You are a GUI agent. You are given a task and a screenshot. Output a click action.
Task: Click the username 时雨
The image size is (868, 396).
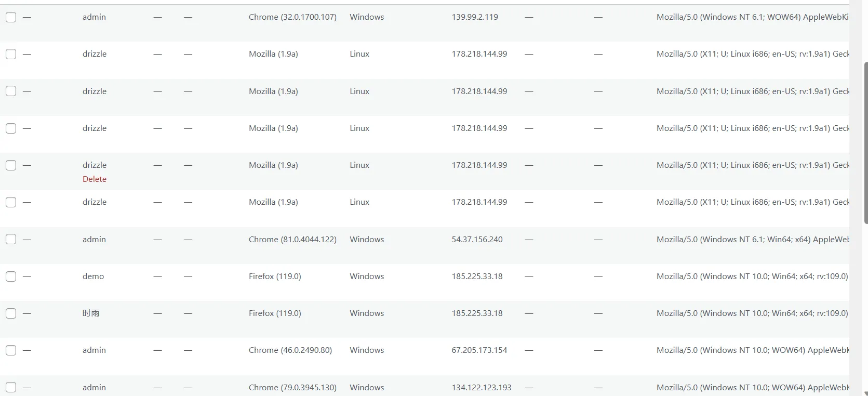91,313
